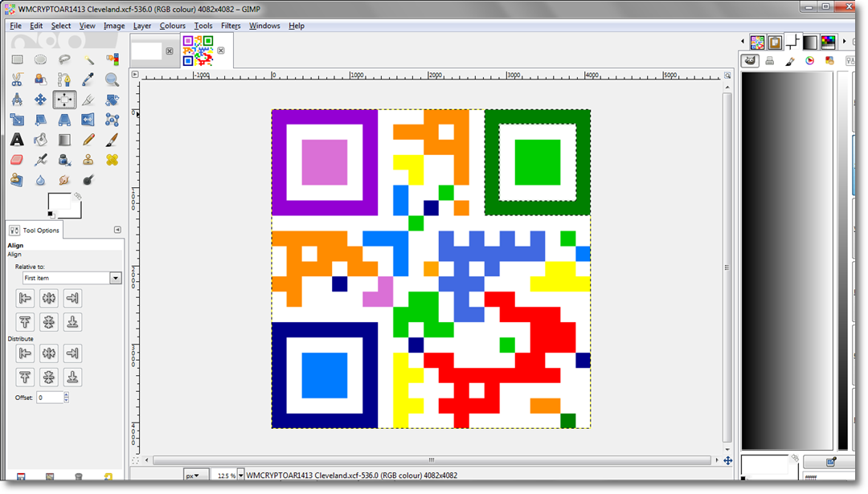Choose the Free Select lasso tool
Image resolution: width=868 pixels, height=494 pixels.
[x=64, y=59]
